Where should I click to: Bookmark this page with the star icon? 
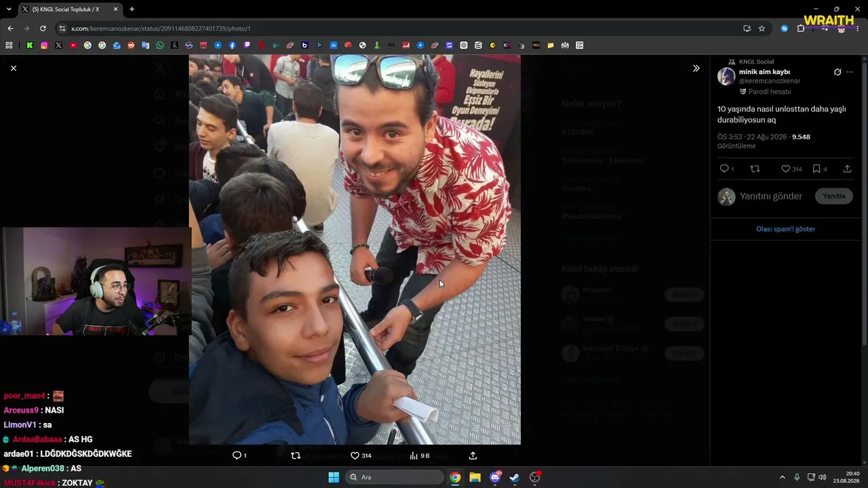pos(762,28)
